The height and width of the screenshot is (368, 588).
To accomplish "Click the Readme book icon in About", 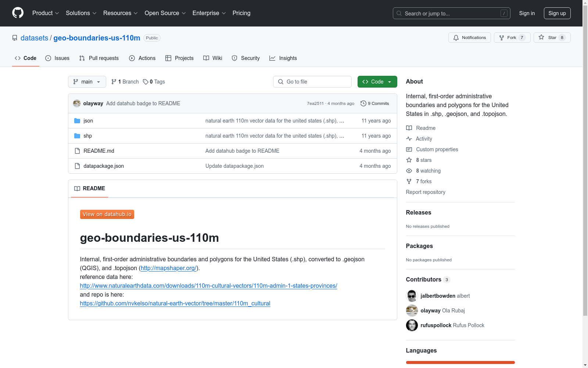I will (x=409, y=128).
